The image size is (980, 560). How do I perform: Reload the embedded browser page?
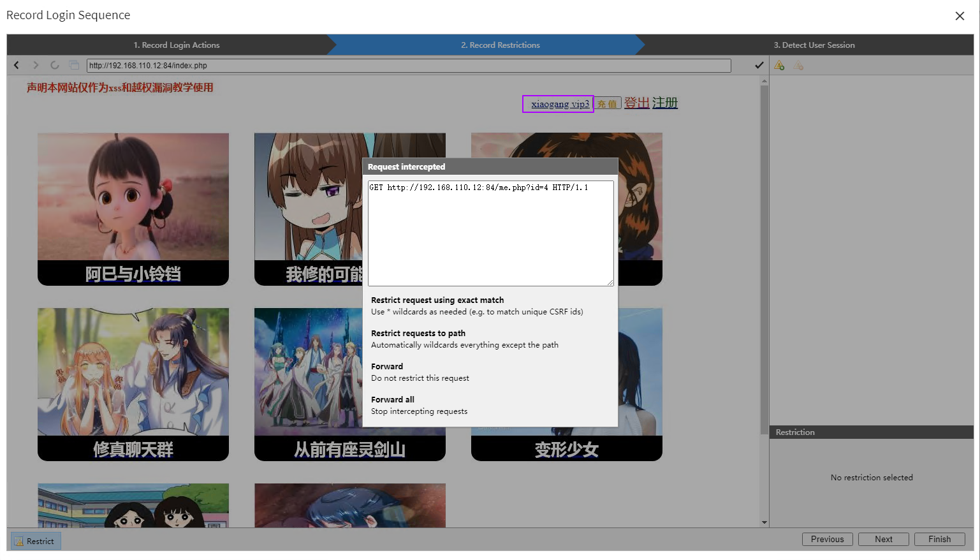55,65
